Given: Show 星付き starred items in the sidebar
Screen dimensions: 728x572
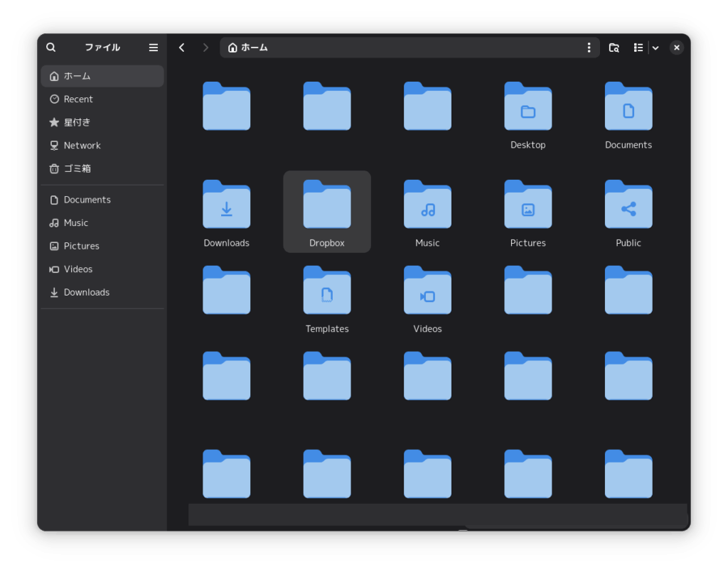Looking at the screenshot, I should (102, 122).
